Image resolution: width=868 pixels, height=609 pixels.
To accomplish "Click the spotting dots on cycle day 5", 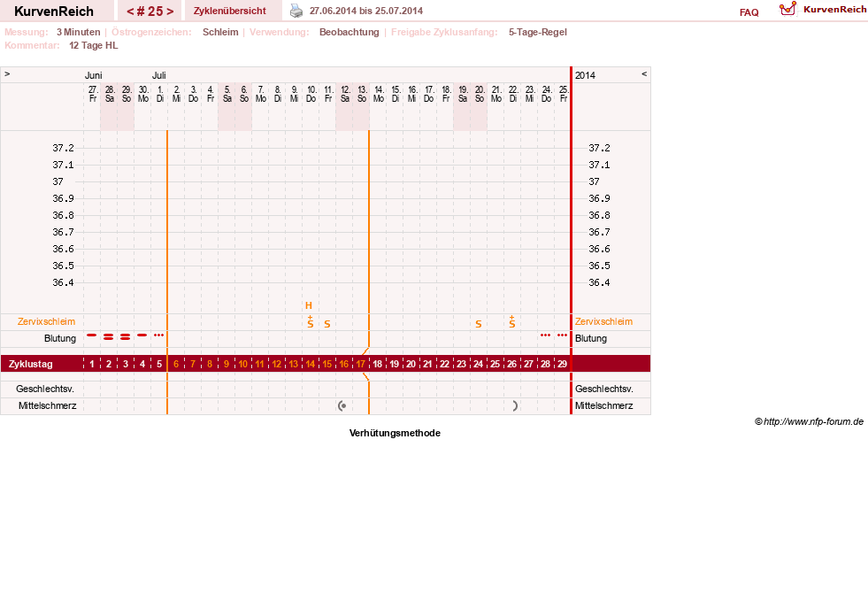I will point(159,335).
